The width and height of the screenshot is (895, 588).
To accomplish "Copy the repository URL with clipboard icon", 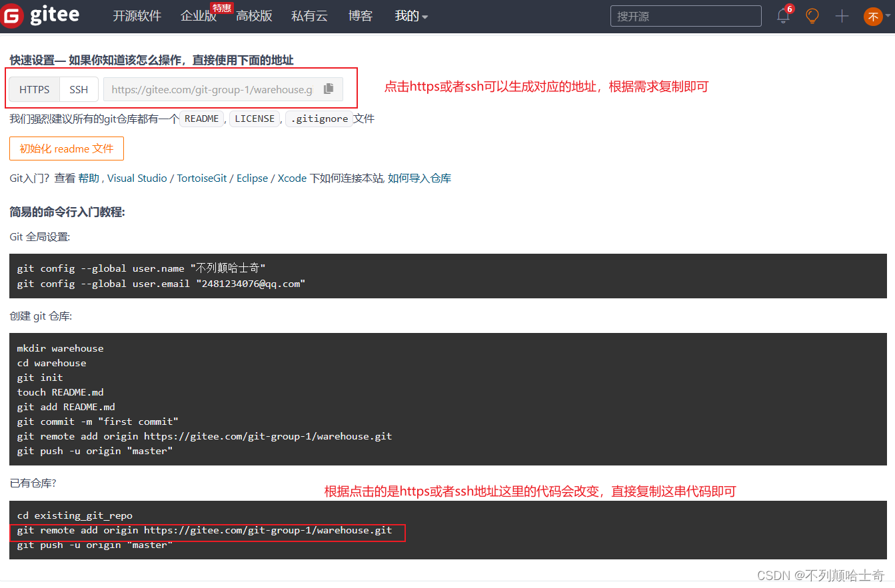I will tap(329, 89).
